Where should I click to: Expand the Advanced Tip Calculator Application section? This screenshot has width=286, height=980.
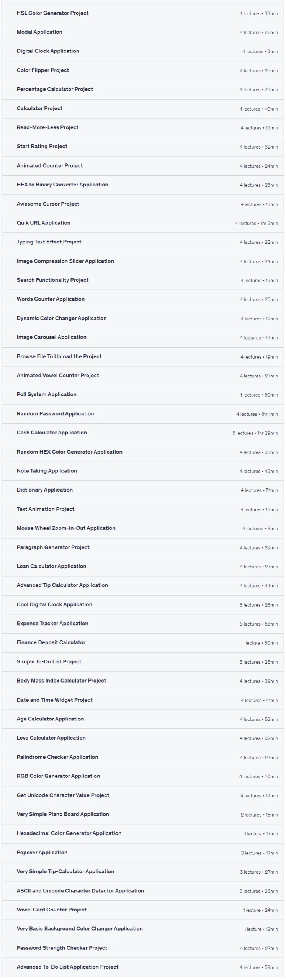142,586
